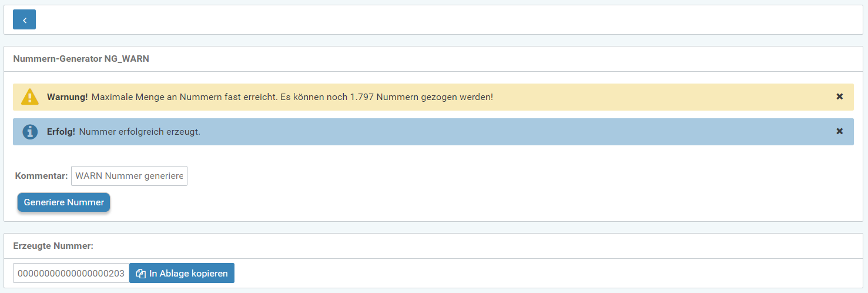Click the yellow warning triangle icon
Image resolution: width=868 pixels, height=293 pixels.
coord(29,97)
